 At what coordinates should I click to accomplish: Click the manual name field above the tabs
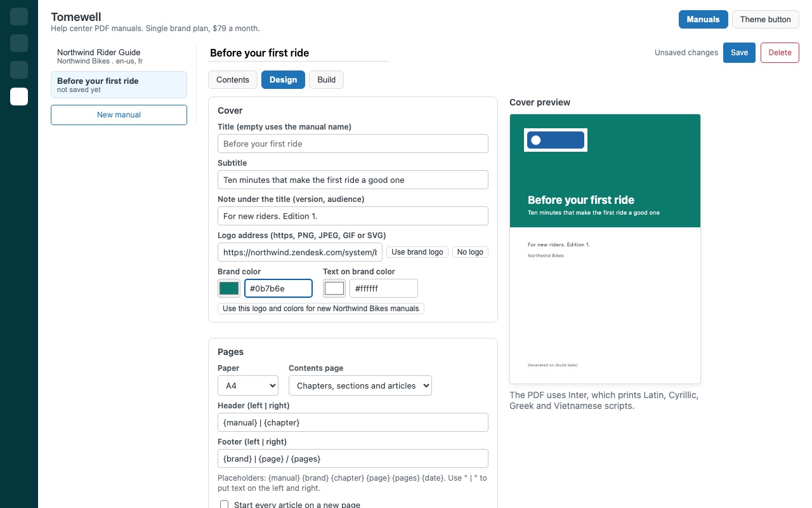click(x=299, y=53)
